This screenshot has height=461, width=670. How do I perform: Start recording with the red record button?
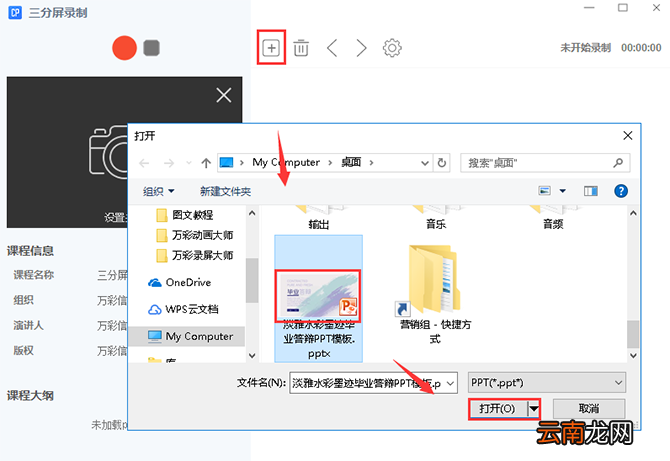tap(124, 48)
